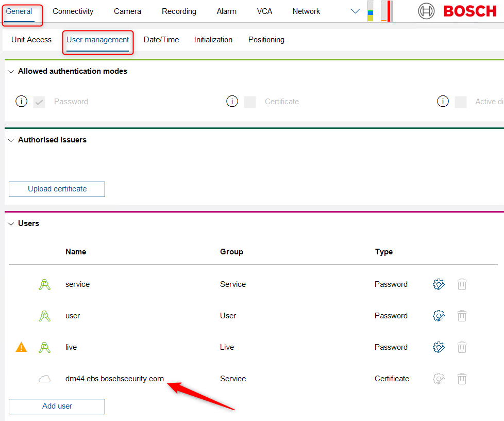Click the edit gear icon for service user

[x=439, y=284]
